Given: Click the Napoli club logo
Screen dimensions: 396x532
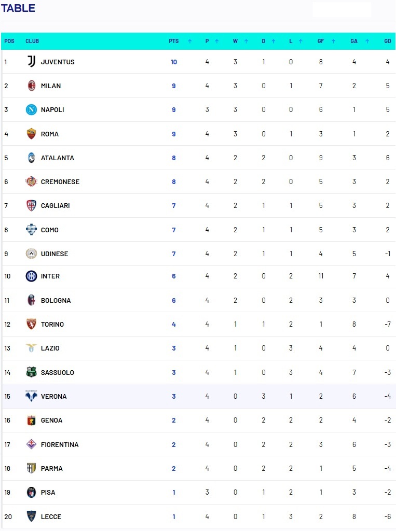Looking at the screenshot, I should [x=32, y=110].
